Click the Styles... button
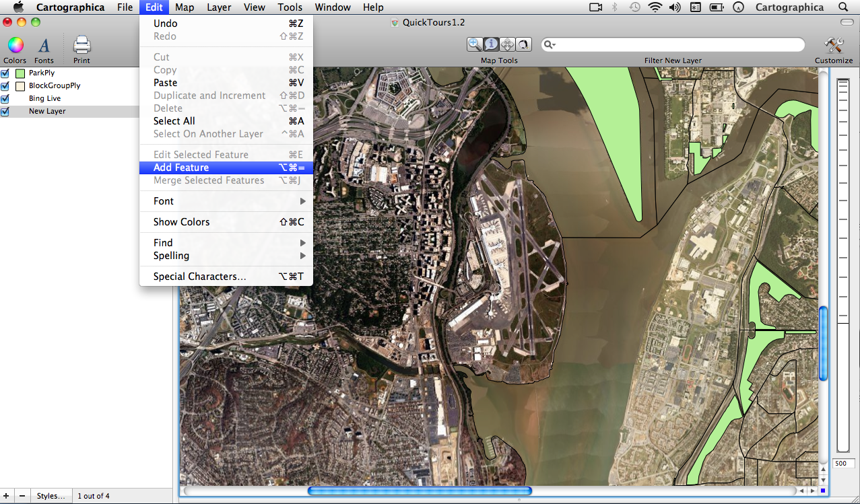The height and width of the screenshot is (504, 860). pyautogui.click(x=51, y=496)
